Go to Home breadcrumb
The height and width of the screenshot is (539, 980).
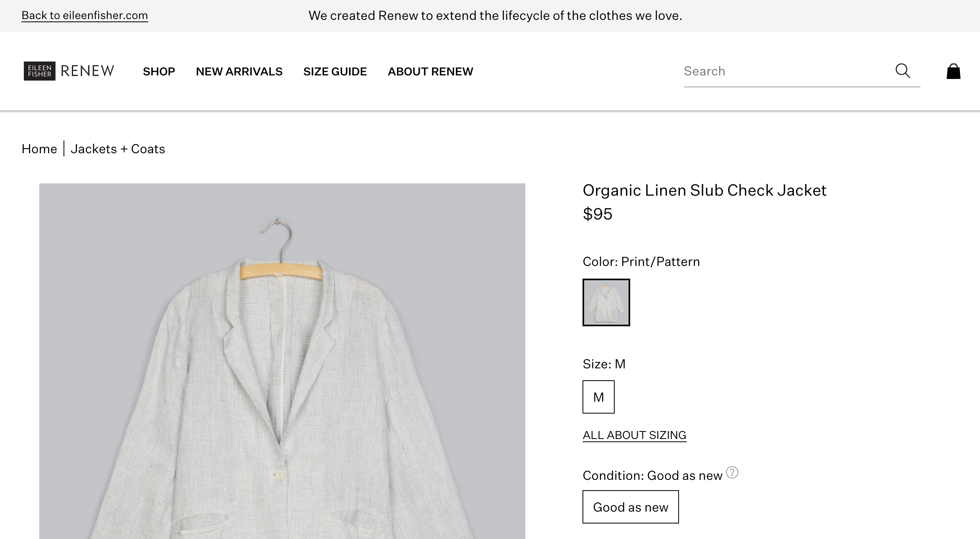pos(39,149)
